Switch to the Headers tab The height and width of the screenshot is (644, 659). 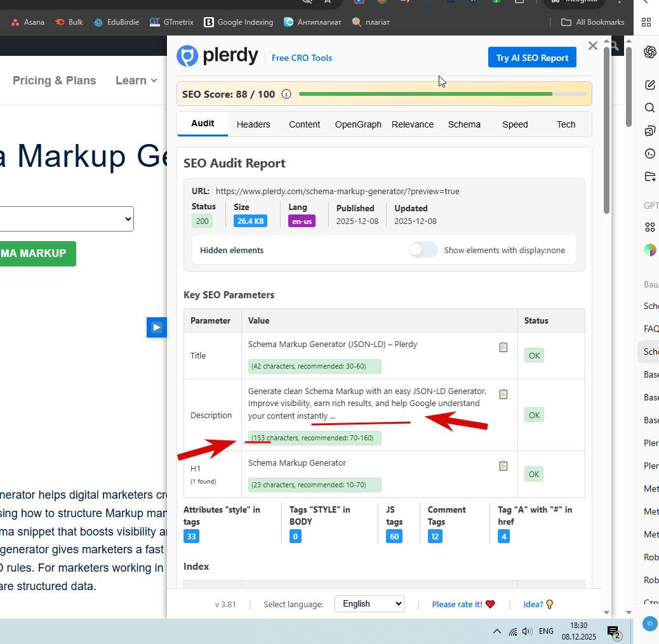(x=253, y=124)
